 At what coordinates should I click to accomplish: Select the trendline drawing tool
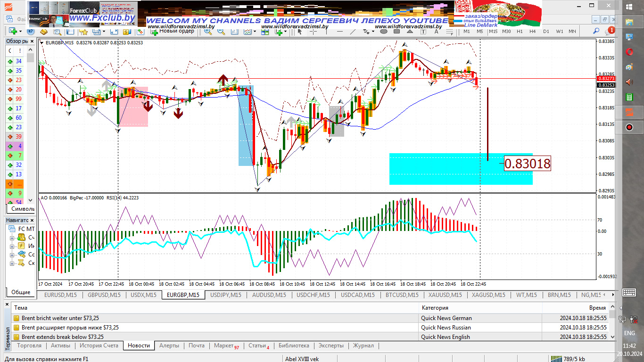coord(353,31)
